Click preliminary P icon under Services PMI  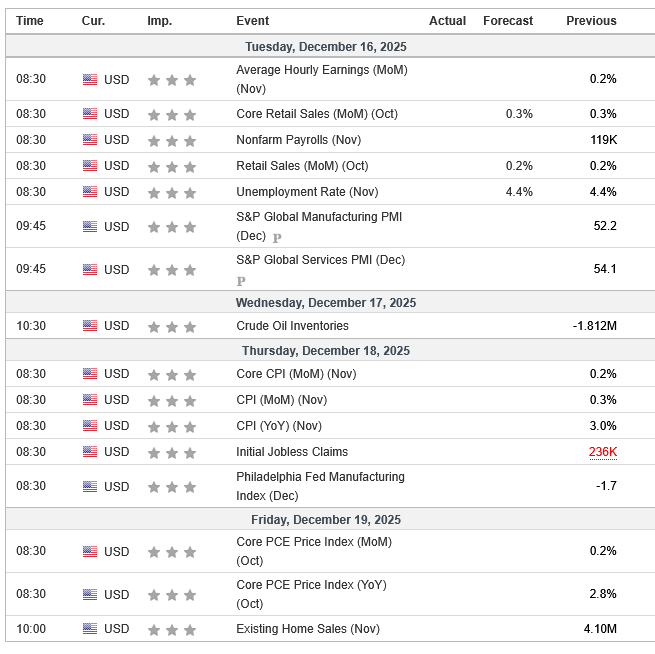point(241,282)
